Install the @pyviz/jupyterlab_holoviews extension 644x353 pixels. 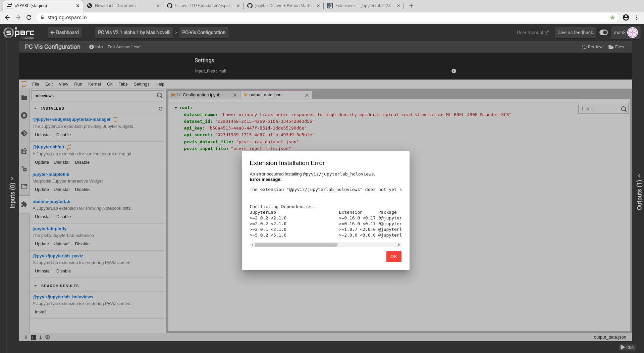click(40, 312)
